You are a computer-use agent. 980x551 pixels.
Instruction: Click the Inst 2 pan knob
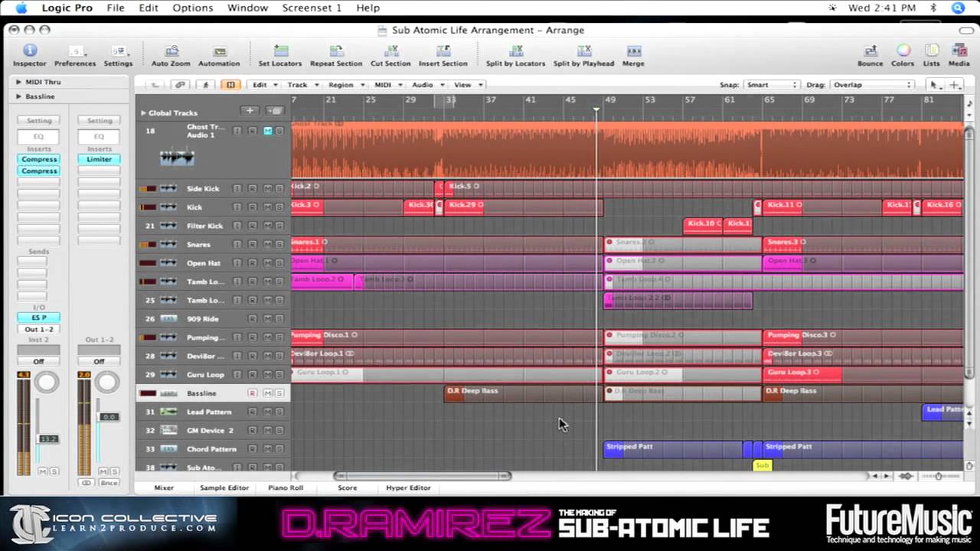tap(47, 382)
